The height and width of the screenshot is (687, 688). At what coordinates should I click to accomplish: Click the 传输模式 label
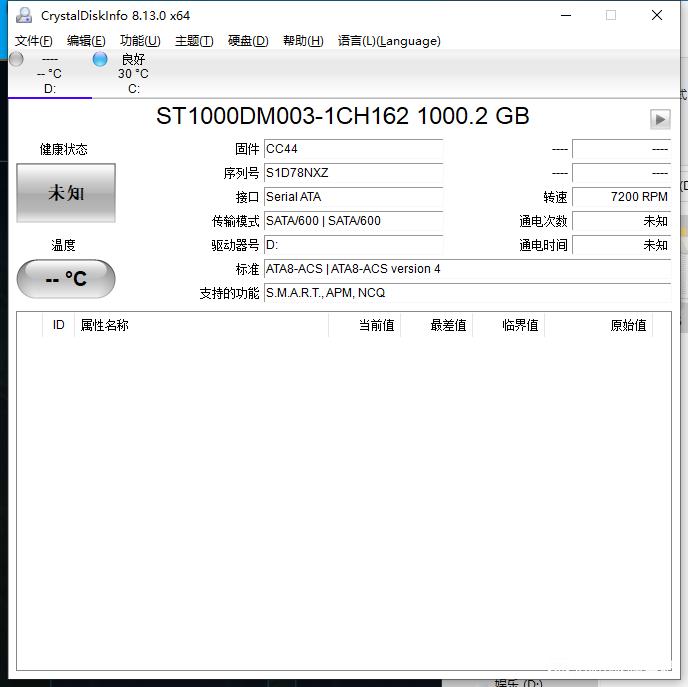[x=236, y=221]
